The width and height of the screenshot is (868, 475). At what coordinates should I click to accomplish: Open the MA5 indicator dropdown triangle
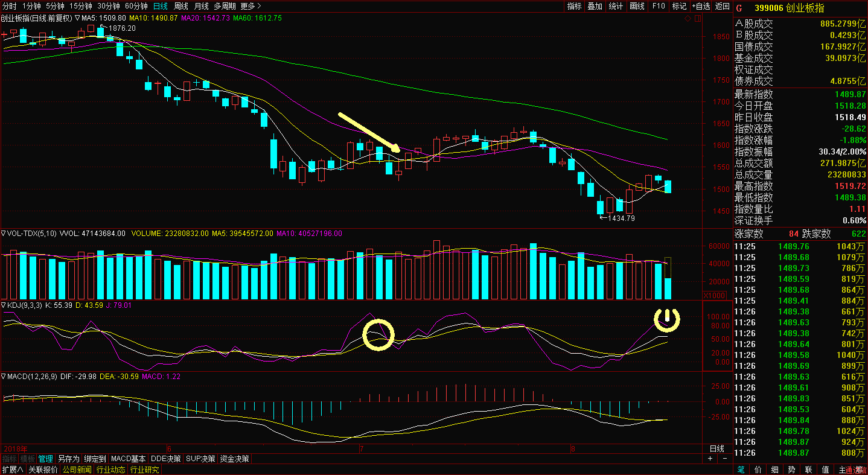(x=76, y=18)
